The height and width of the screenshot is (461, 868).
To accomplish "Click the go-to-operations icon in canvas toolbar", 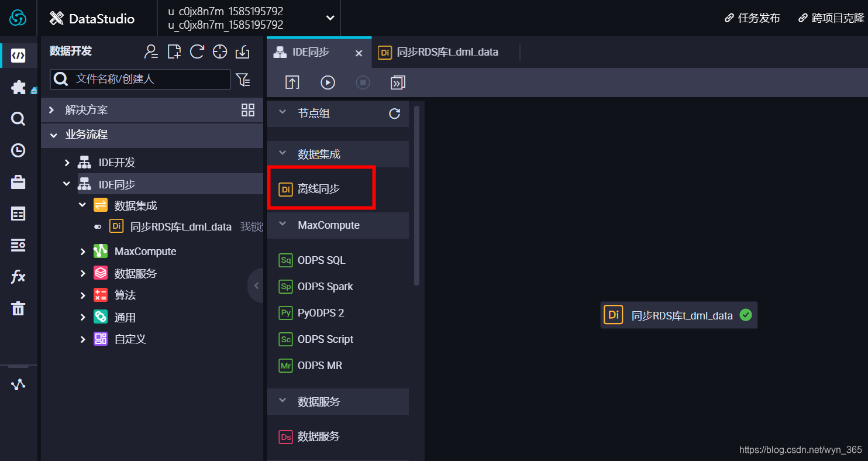I will click(x=398, y=82).
